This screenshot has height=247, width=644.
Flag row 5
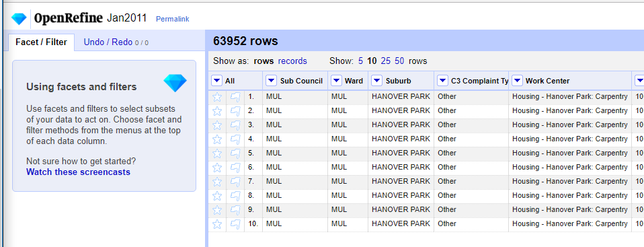click(235, 153)
